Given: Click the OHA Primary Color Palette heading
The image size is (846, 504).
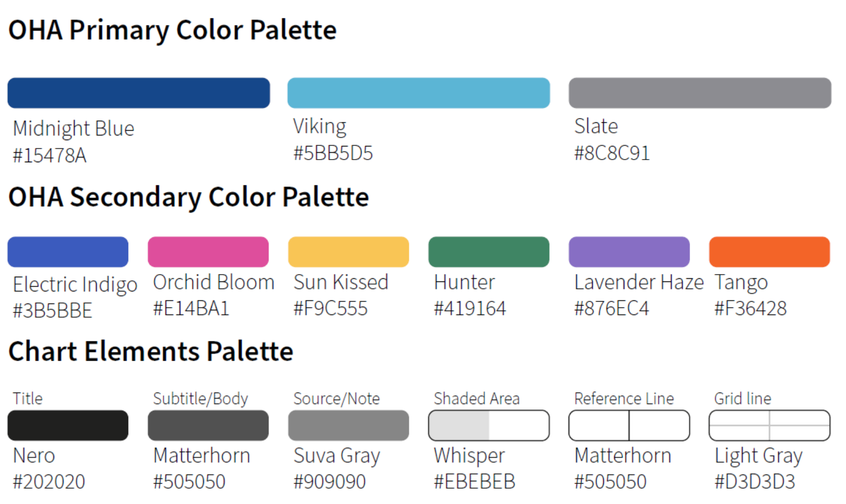Looking at the screenshot, I should tap(172, 30).
